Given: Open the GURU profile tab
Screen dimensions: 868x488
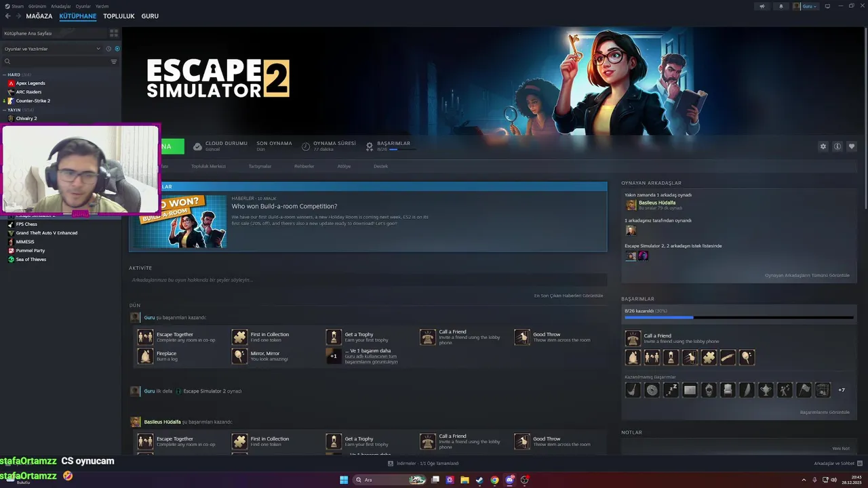Looking at the screenshot, I should pyautogui.click(x=150, y=16).
